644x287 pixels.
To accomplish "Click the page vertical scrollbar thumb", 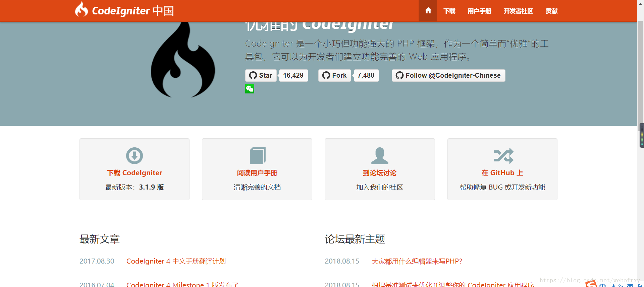I will (x=640, y=75).
